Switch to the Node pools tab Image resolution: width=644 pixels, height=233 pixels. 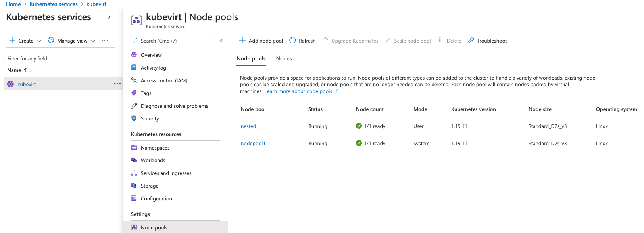[251, 58]
